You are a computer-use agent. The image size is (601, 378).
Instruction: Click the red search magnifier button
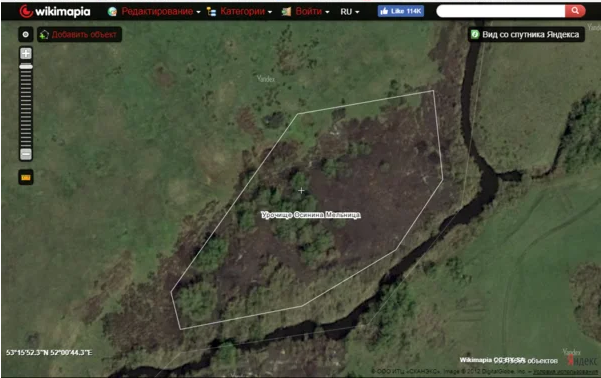575,11
